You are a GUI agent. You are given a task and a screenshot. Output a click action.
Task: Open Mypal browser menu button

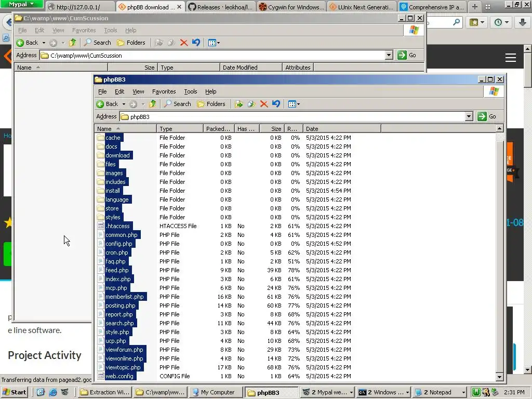point(21,4)
